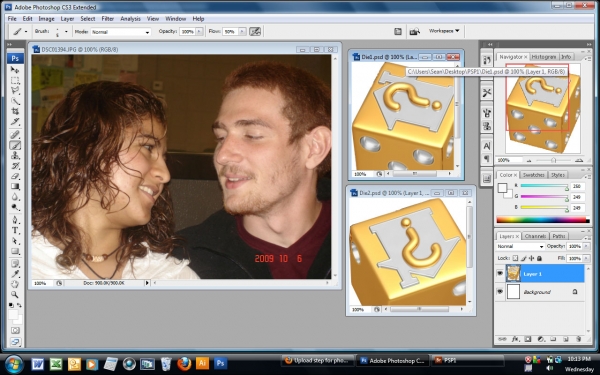Select the Gradient tool
The height and width of the screenshot is (375, 600).
pyautogui.click(x=15, y=186)
